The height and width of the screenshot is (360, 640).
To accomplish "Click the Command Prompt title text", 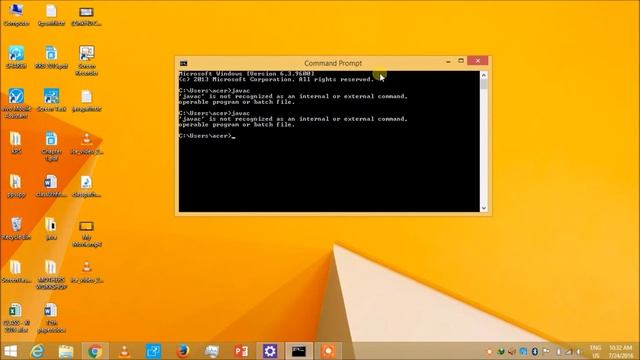I will coord(333,63).
